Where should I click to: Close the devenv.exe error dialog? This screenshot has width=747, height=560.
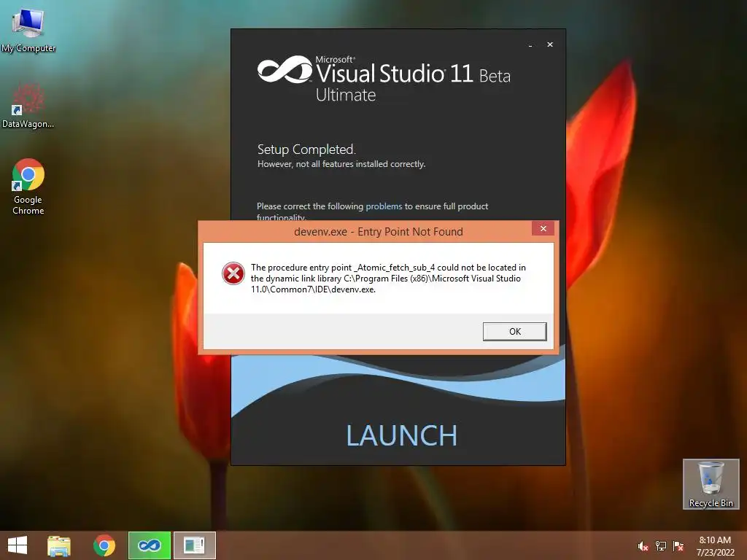pyautogui.click(x=543, y=228)
